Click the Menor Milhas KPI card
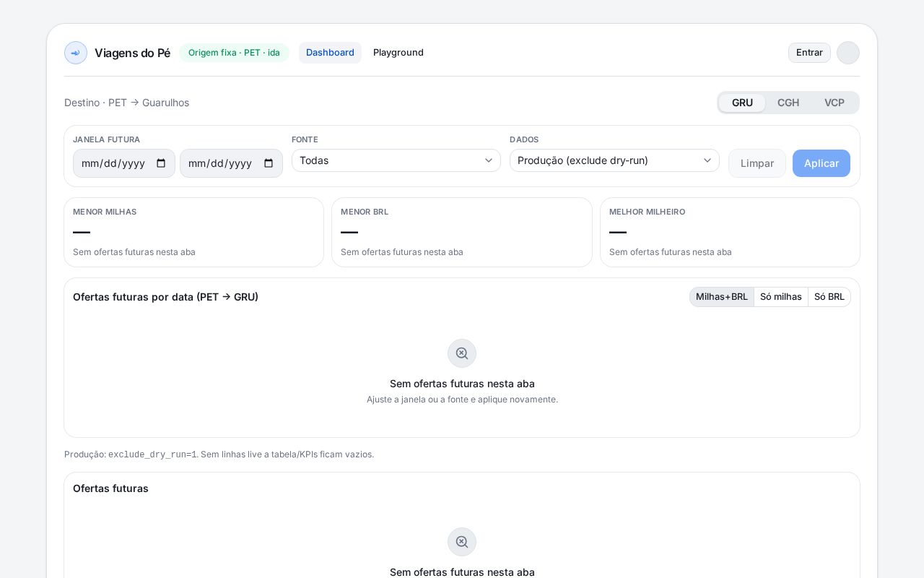The image size is (924, 578). (193, 233)
